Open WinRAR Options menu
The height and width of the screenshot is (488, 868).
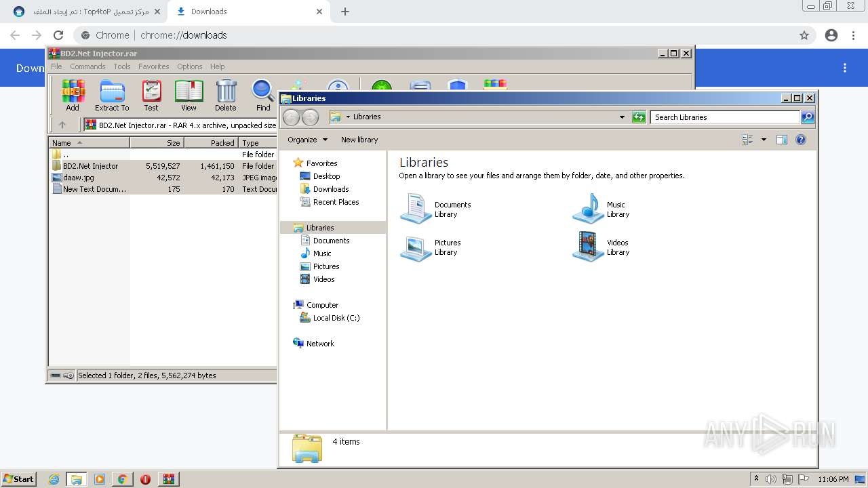coord(190,66)
